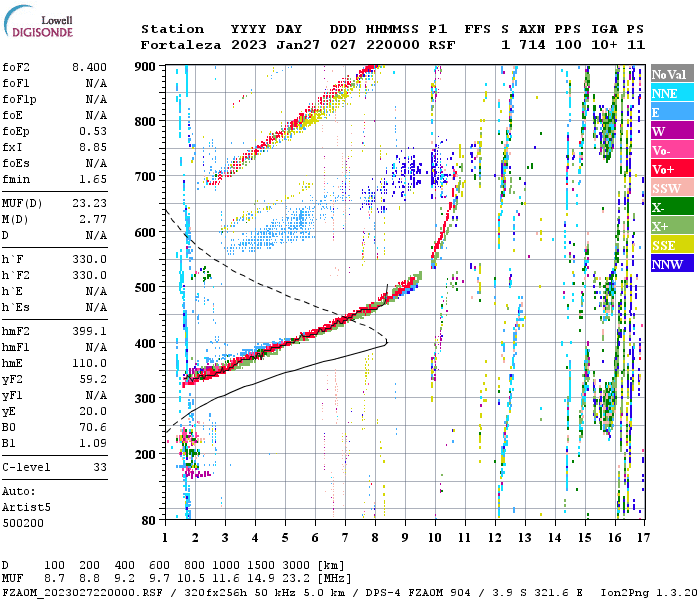Image resolution: width=700 pixels, height=600 pixels.
Task: Click the 500200 code text
Action: [23, 523]
